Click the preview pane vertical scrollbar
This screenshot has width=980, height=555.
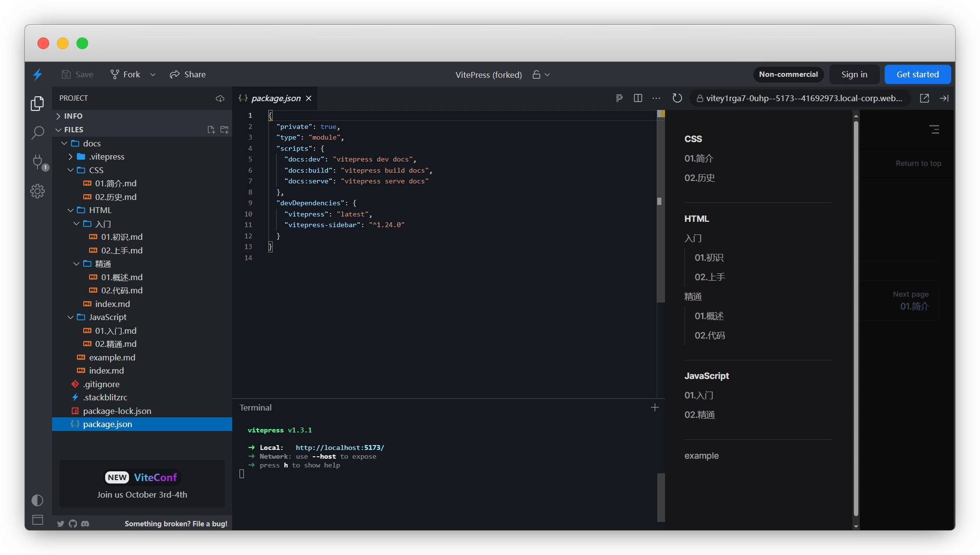coord(856,316)
